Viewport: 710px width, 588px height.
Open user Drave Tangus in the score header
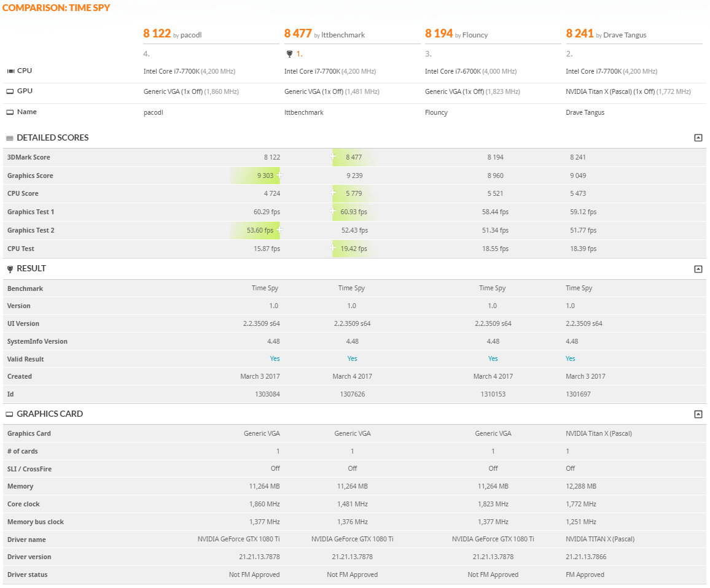(x=625, y=36)
